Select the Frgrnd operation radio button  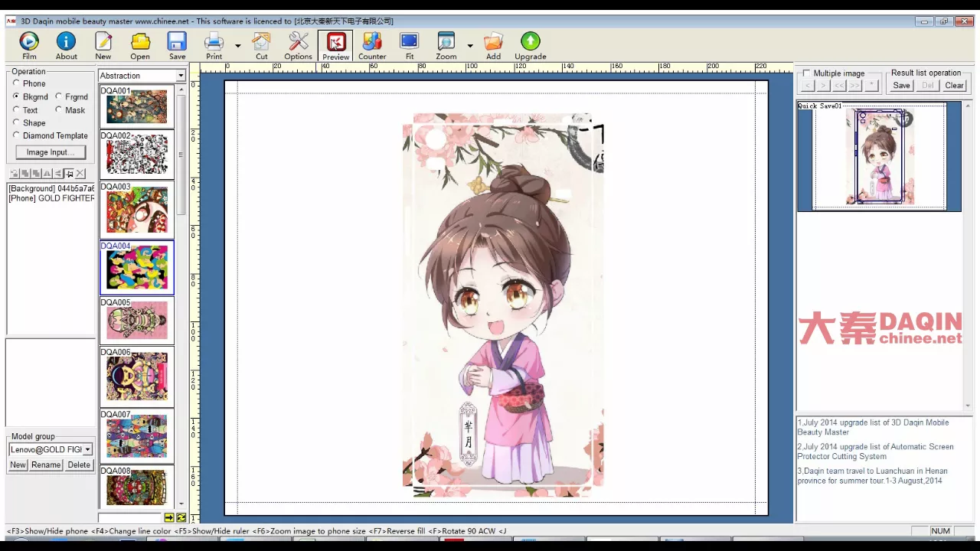pos(58,96)
